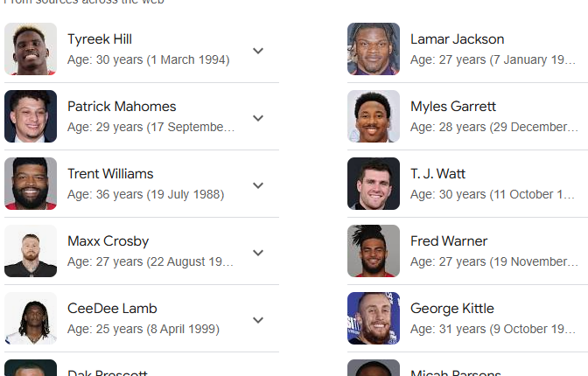Expand Trent Williams details chevron
Screen dimensions: 588x376
258,185
